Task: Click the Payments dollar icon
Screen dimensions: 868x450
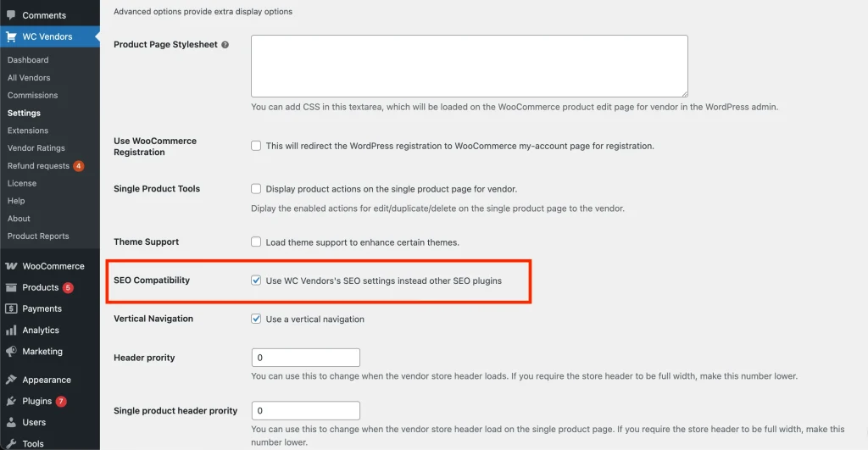Action: [x=11, y=308]
